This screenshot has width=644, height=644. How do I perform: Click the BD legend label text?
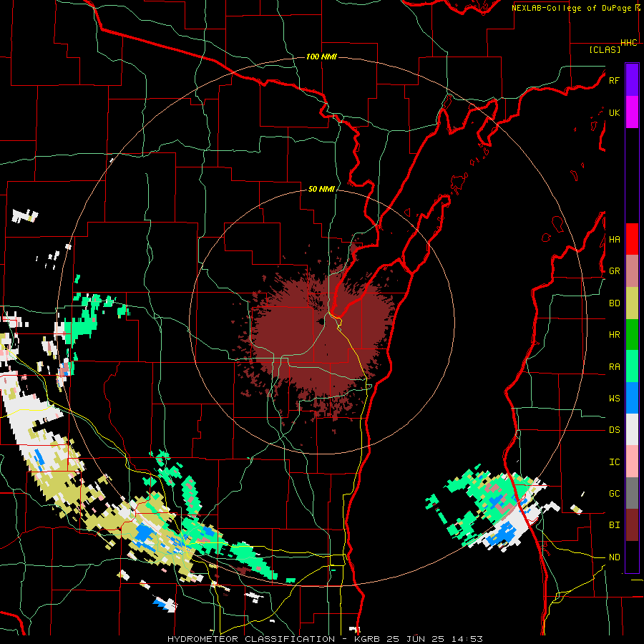pyautogui.click(x=614, y=303)
